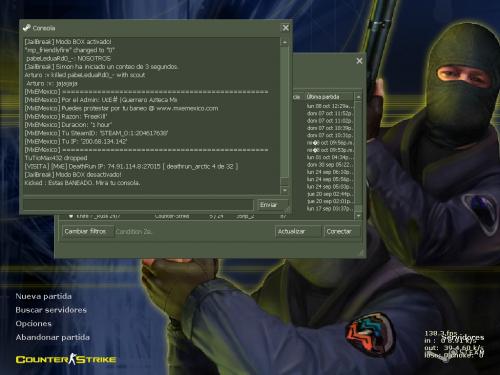The image size is (500, 375).
Task: Close the server browser window behind the console
Action: (x=359, y=61)
